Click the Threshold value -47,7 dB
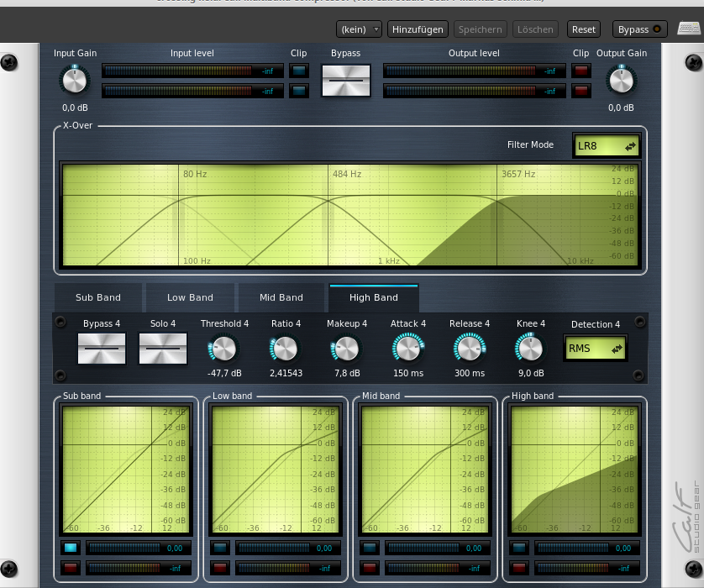The width and height of the screenshot is (704, 588). (224, 373)
